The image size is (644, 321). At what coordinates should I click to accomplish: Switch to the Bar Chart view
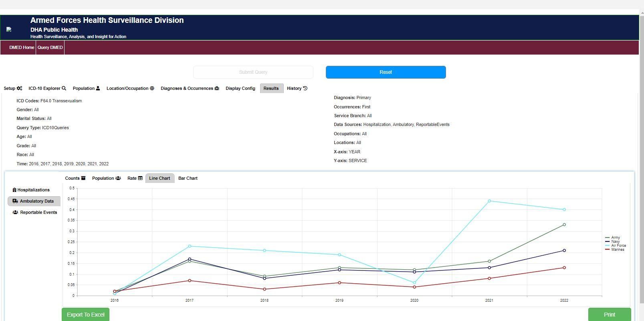click(188, 178)
